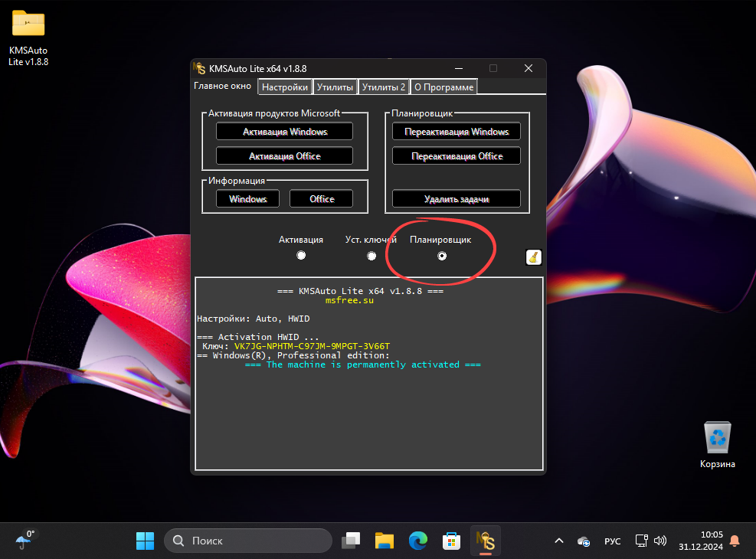Click the Активация Windows button
Viewport: 756px width, 559px height.
click(x=284, y=132)
